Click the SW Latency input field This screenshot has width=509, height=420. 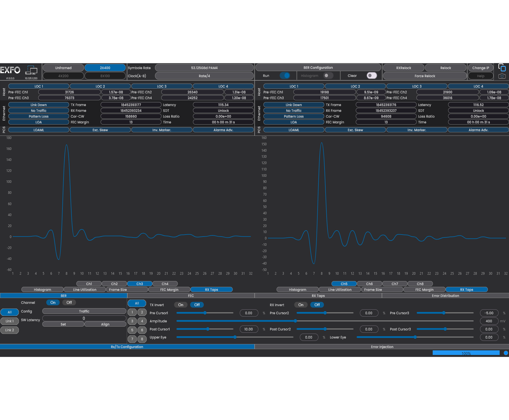point(84,318)
